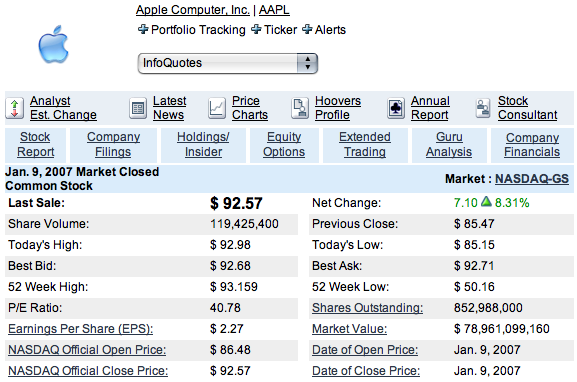Click the plus icon beside Portfolio Tracking
The width and height of the screenshot is (577, 382).
143,29
